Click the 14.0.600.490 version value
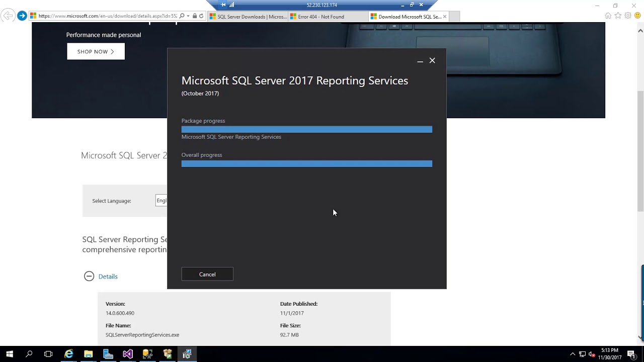This screenshot has height=362, width=644. coord(120,313)
